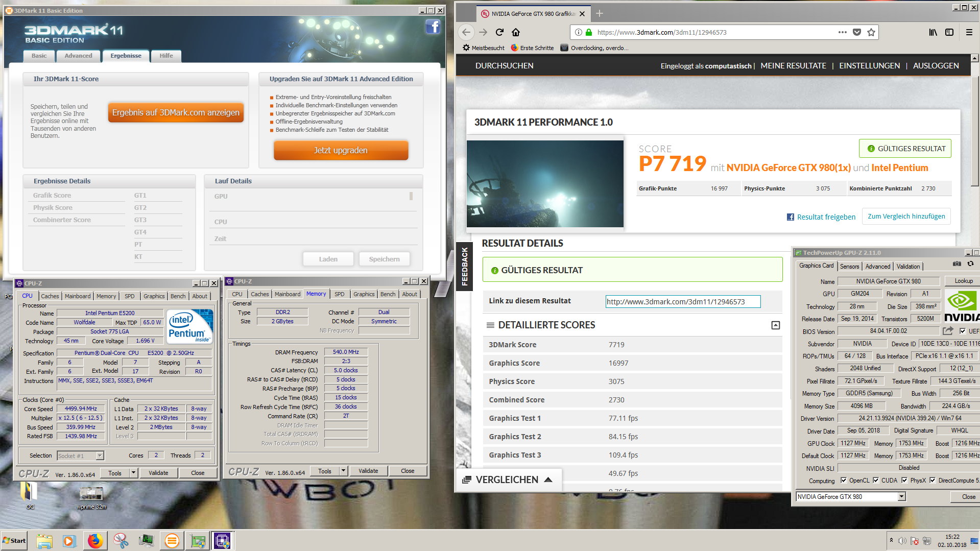The height and width of the screenshot is (551, 980).
Task: Switch to 3DMark 11 orange taskbar icon
Action: [172, 540]
